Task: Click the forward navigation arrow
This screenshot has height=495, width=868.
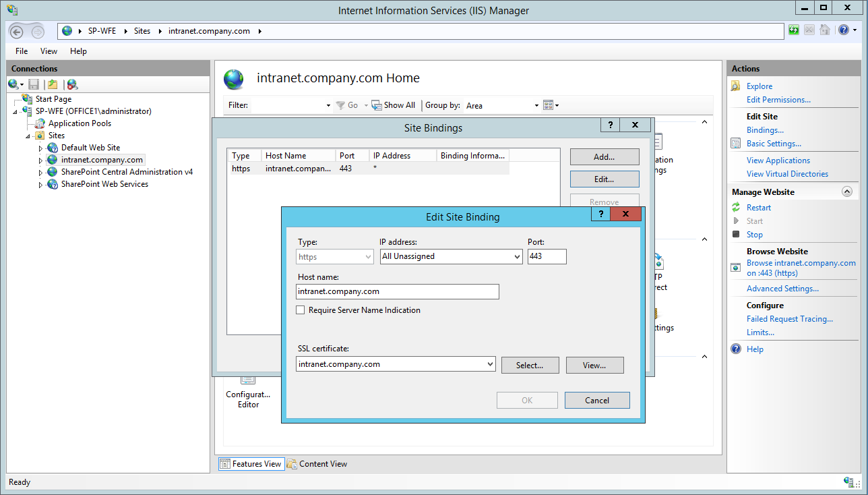Action: (38, 32)
